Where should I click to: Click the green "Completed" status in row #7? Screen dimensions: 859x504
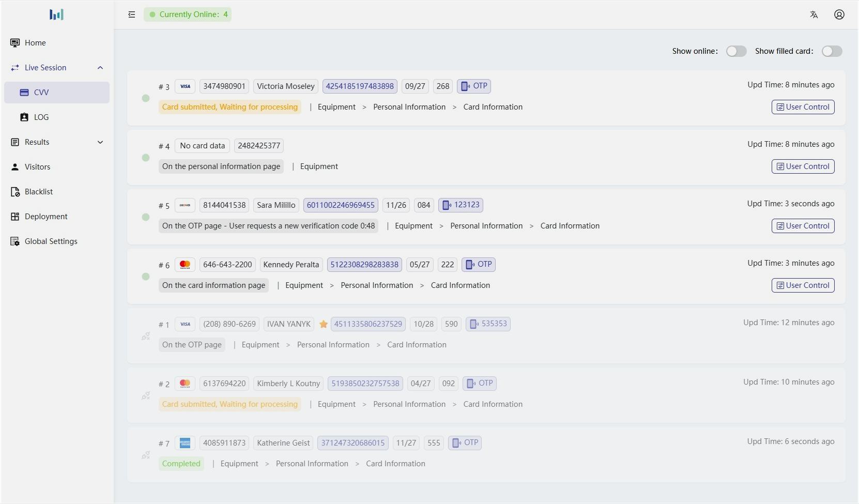(181, 464)
